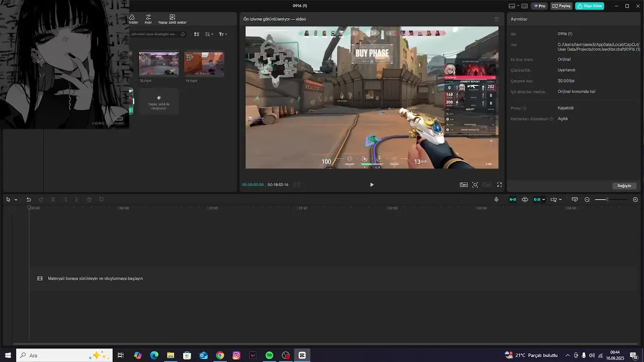Open keyboard shortcuts icon
Viewport: 644px width, 362px height.
pyautogui.click(x=525, y=6)
